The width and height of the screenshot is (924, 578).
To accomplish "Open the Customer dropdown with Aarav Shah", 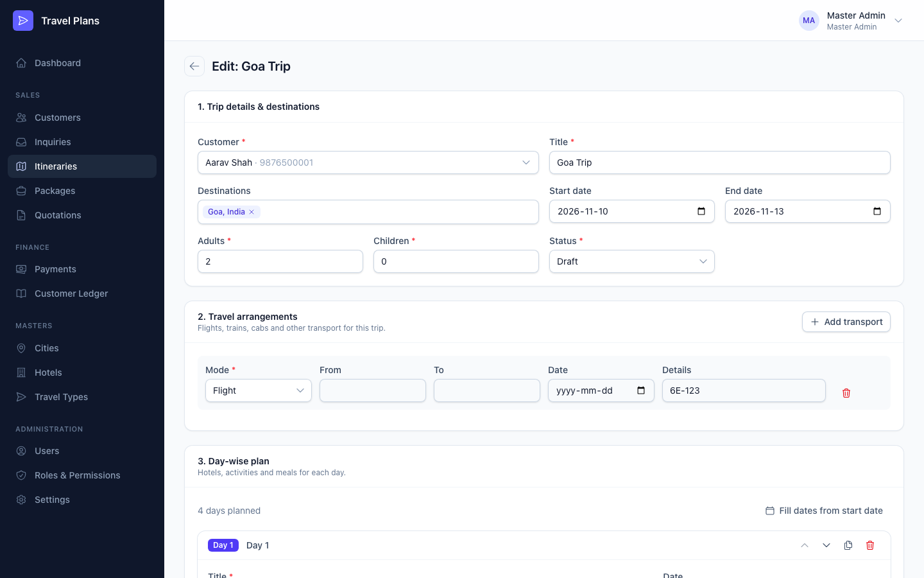I will click(x=368, y=162).
